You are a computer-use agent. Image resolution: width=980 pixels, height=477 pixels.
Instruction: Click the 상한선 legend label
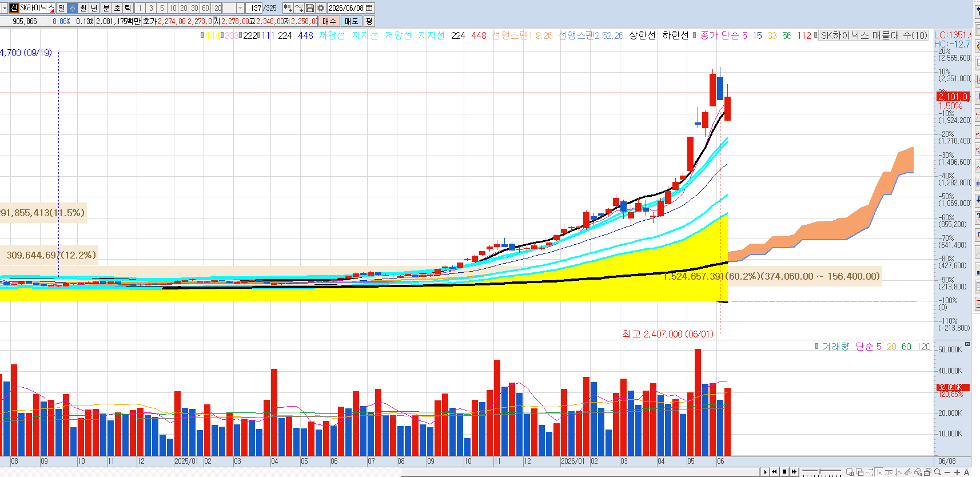(642, 35)
